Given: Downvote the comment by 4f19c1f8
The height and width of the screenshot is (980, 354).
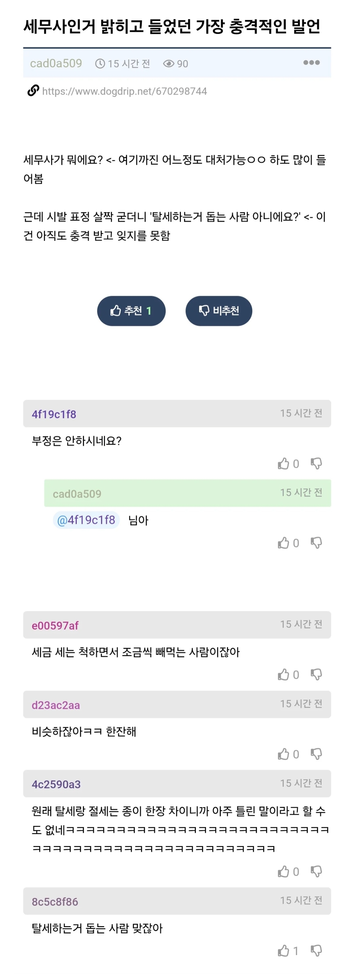Looking at the screenshot, I should click(316, 463).
